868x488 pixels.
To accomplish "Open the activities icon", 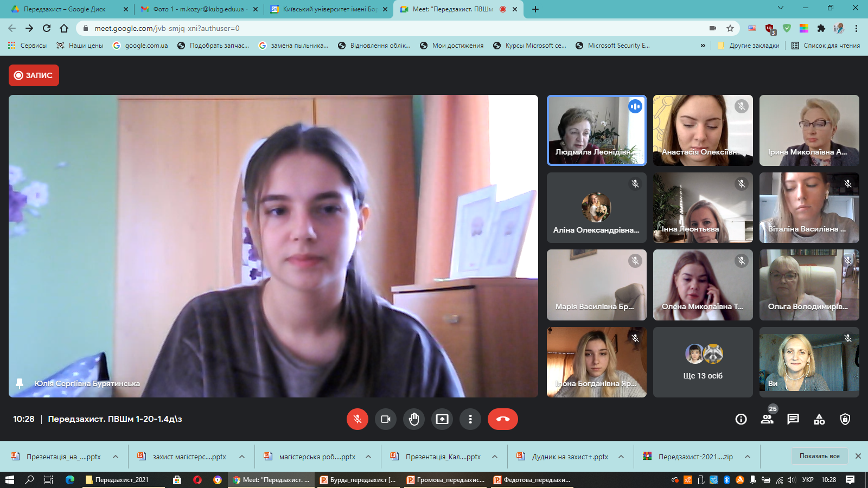I will [x=819, y=419].
